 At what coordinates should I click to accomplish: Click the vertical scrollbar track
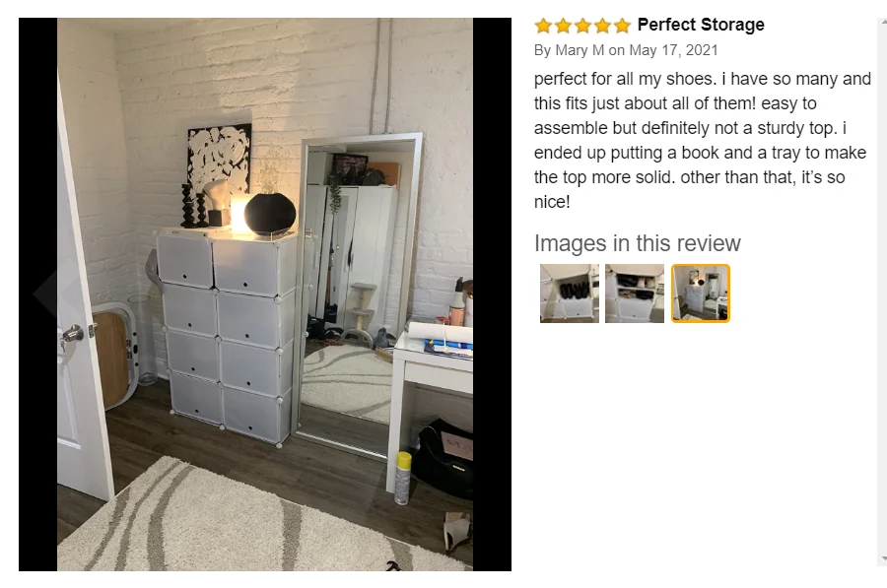coord(882,292)
